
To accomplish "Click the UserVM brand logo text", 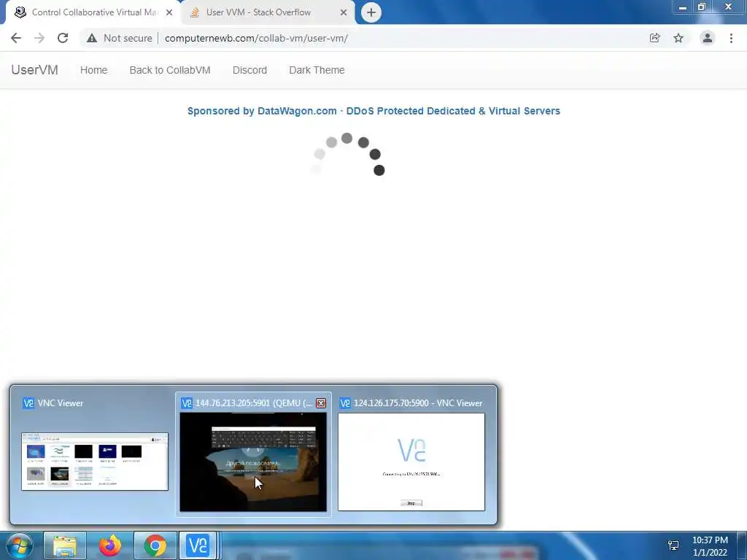I will coord(35,70).
